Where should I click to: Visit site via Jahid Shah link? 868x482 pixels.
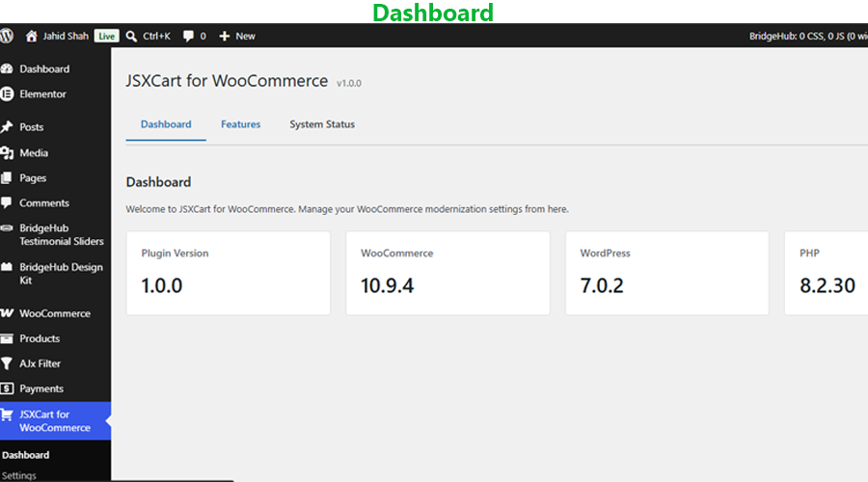[x=66, y=36]
